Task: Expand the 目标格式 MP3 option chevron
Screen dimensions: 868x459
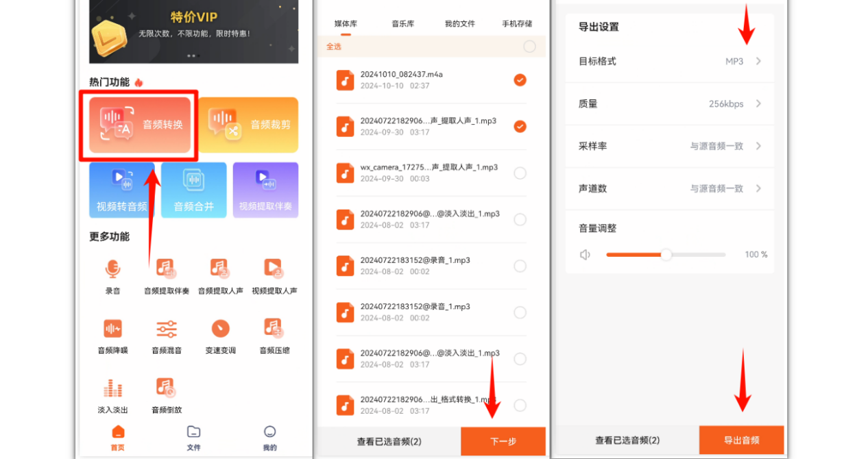Action: (x=758, y=61)
